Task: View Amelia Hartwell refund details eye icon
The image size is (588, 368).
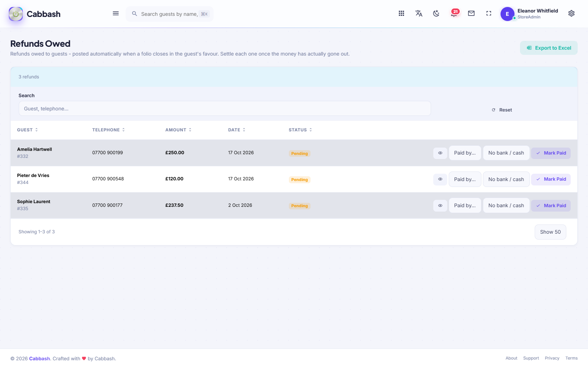Action: click(440, 153)
